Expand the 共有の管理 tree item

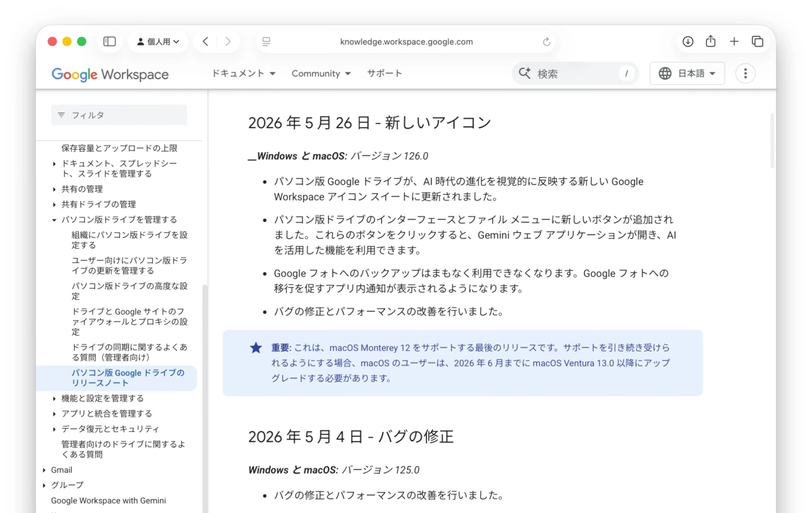tap(55, 189)
